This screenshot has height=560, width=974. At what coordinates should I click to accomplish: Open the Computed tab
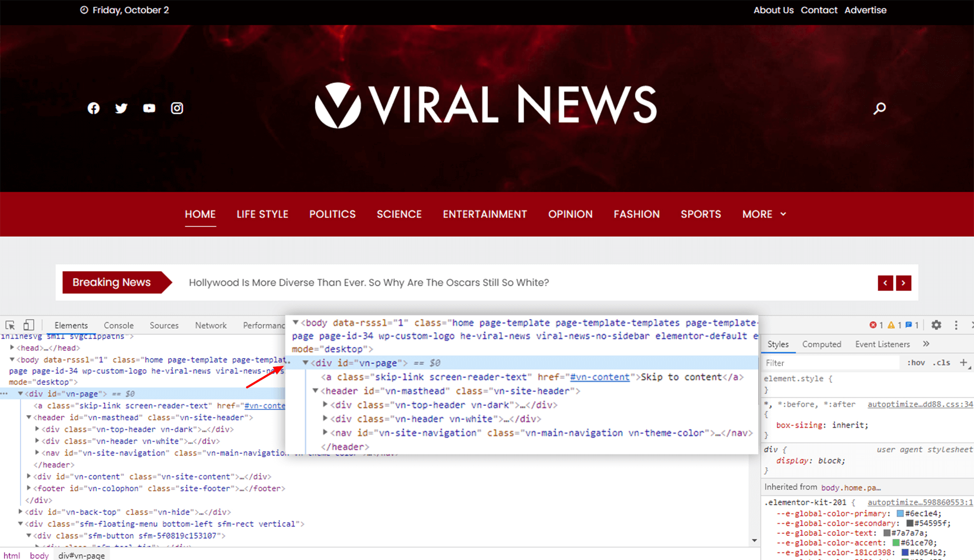click(822, 344)
